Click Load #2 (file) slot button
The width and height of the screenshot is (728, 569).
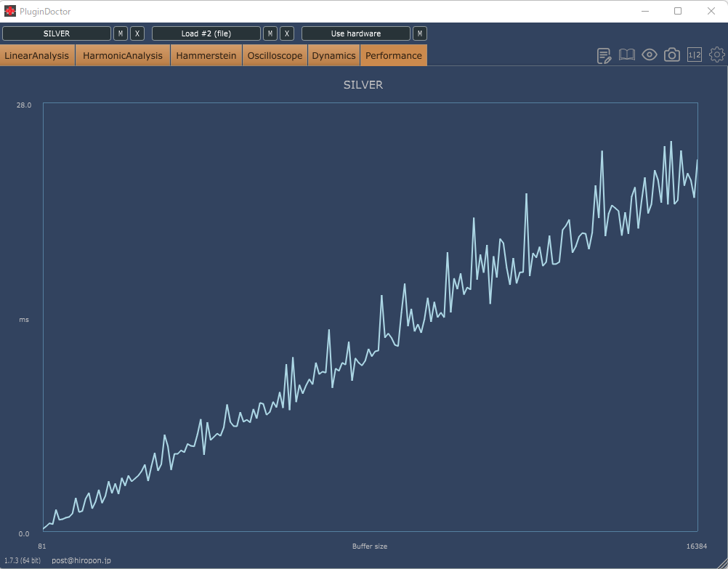pyautogui.click(x=206, y=33)
